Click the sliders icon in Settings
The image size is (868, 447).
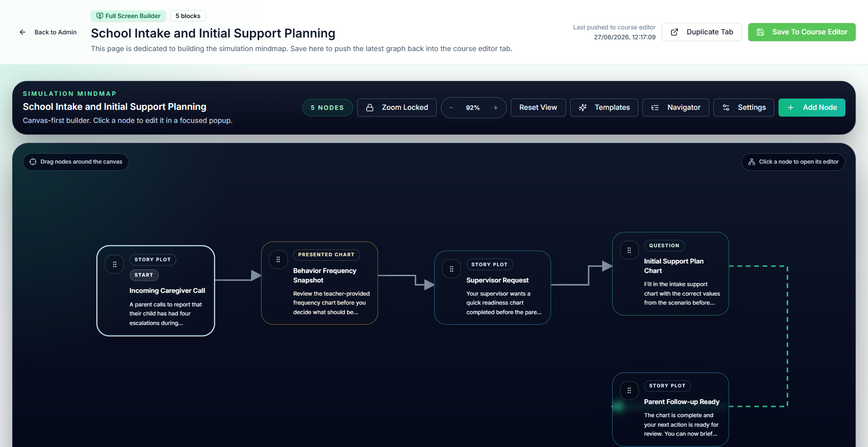(726, 108)
